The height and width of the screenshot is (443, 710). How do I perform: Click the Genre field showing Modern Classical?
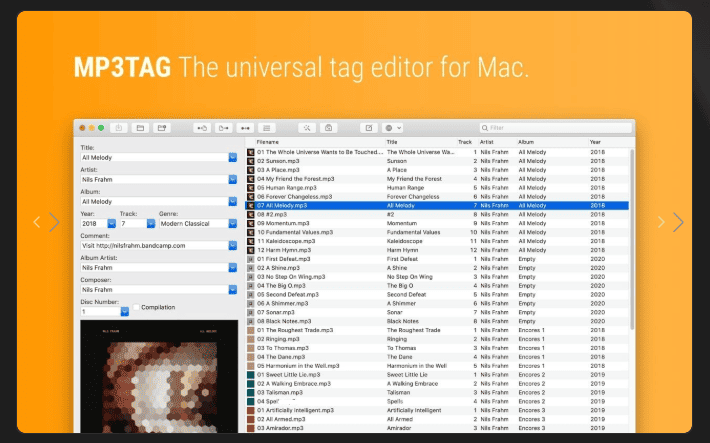click(194, 224)
